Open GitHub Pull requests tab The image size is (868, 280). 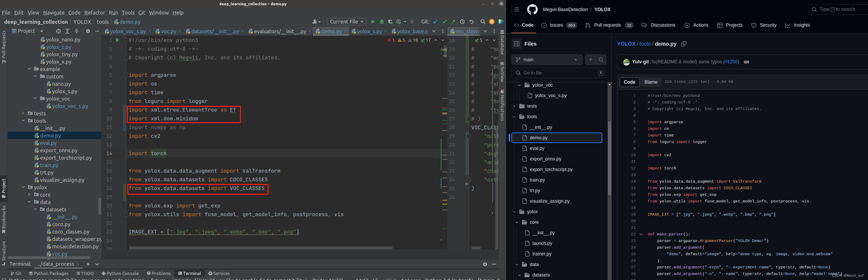pos(609,25)
